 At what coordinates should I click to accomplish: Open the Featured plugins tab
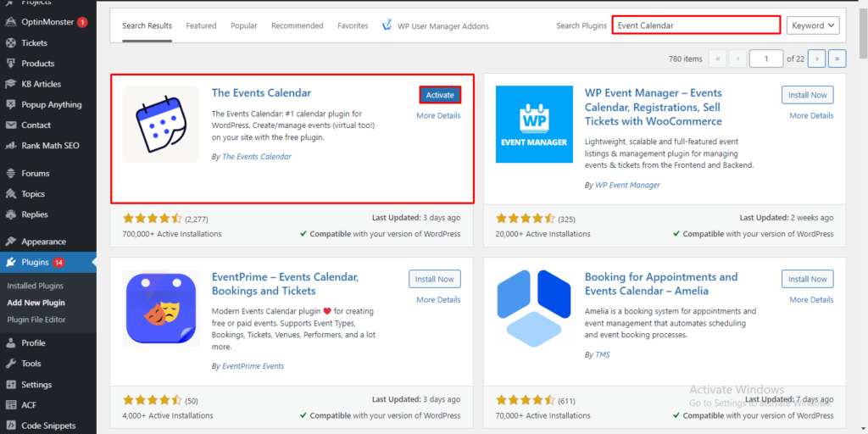pyautogui.click(x=201, y=25)
